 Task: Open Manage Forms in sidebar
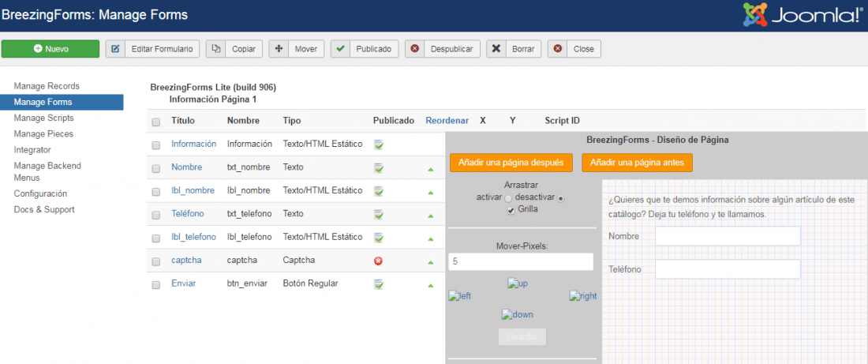click(x=62, y=102)
